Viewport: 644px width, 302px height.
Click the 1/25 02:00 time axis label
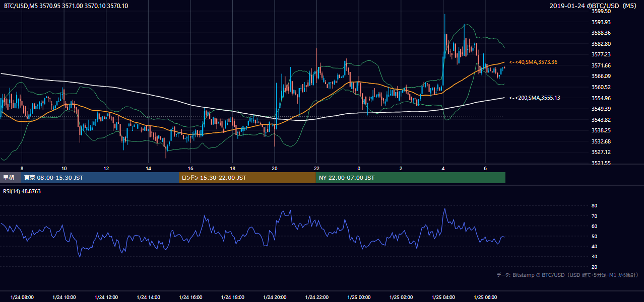[x=401, y=297]
